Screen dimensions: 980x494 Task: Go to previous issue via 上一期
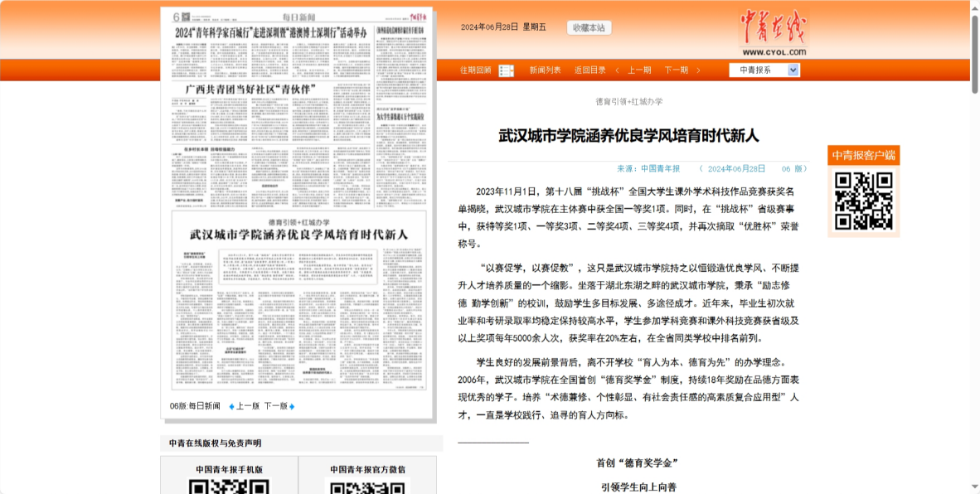639,70
